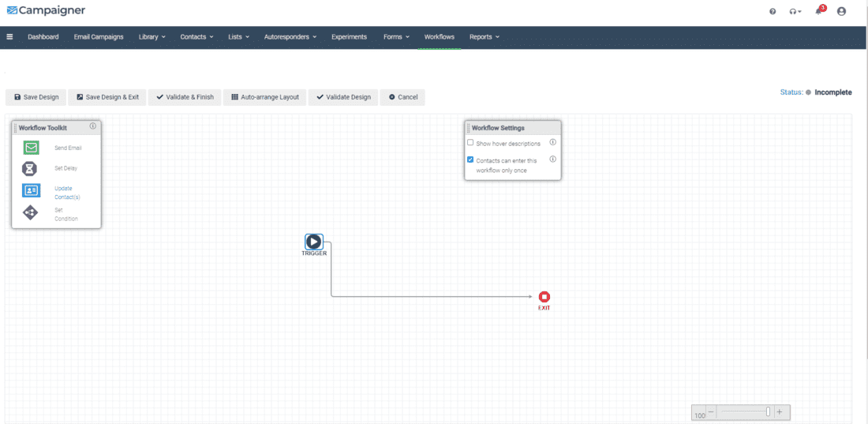Open the Email Campaigns menu item
This screenshot has width=868, height=424.
click(99, 37)
